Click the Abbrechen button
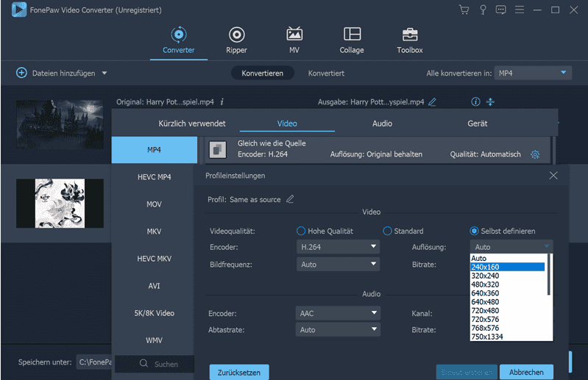588x380 pixels. click(526, 372)
